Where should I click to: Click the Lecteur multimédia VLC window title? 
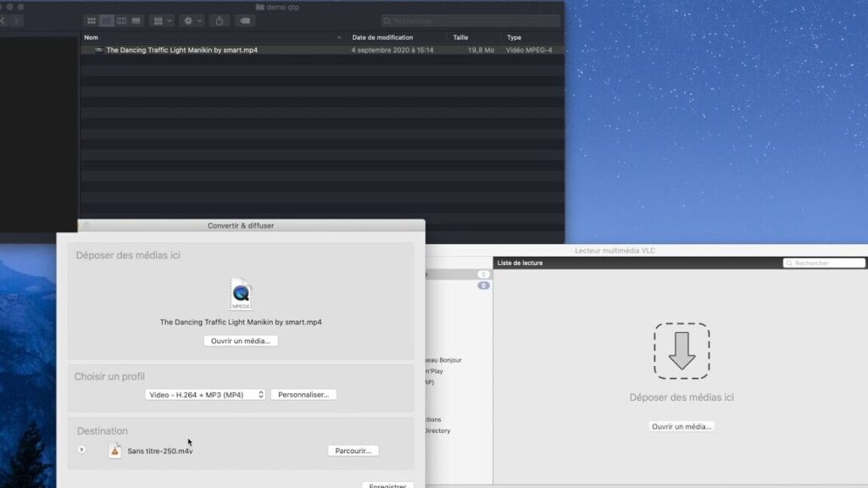click(x=615, y=251)
